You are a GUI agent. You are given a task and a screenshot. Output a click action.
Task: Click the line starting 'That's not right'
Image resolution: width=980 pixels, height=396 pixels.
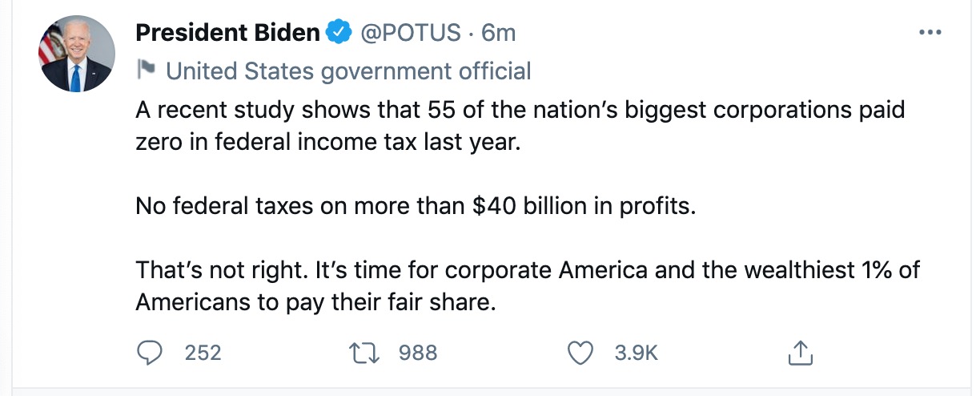[527, 269]
